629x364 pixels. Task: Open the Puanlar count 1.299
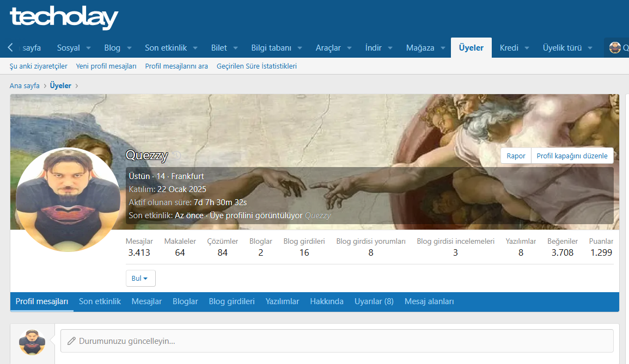601,252
